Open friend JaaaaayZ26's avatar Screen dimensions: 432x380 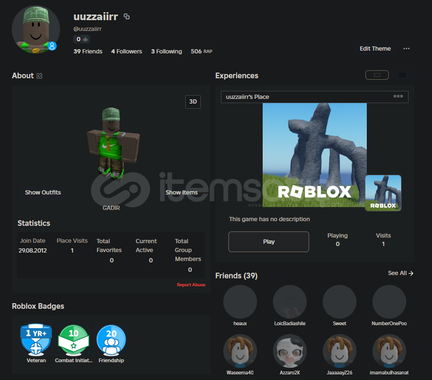[x=339, y=351]
